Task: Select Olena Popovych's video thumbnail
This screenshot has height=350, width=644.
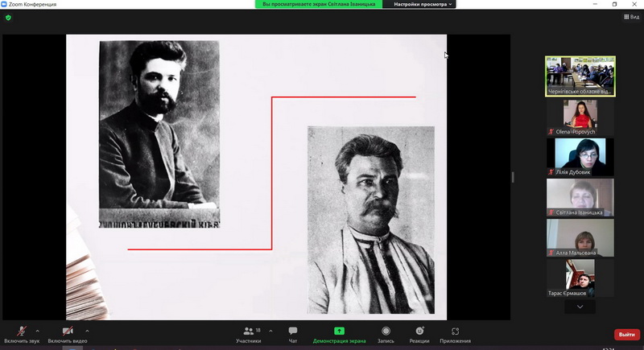Action: coord(580,117)
